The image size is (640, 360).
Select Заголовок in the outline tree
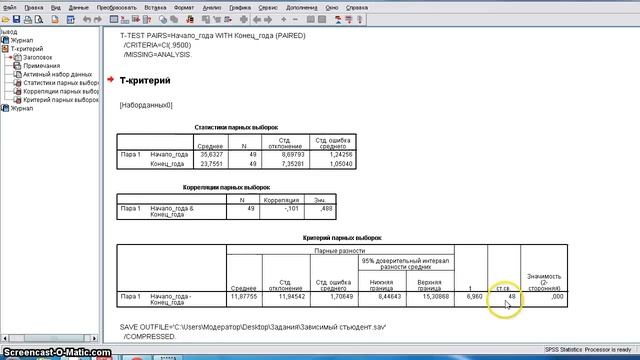coord(38,58)
